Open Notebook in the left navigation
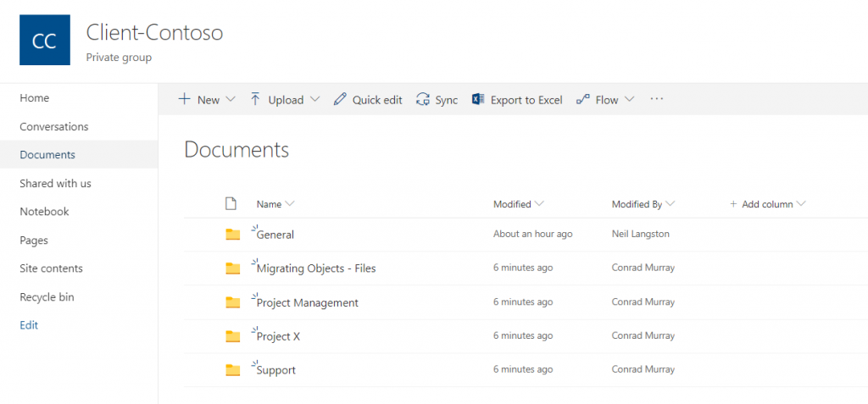868x404 pixels. tap(79, 212)
